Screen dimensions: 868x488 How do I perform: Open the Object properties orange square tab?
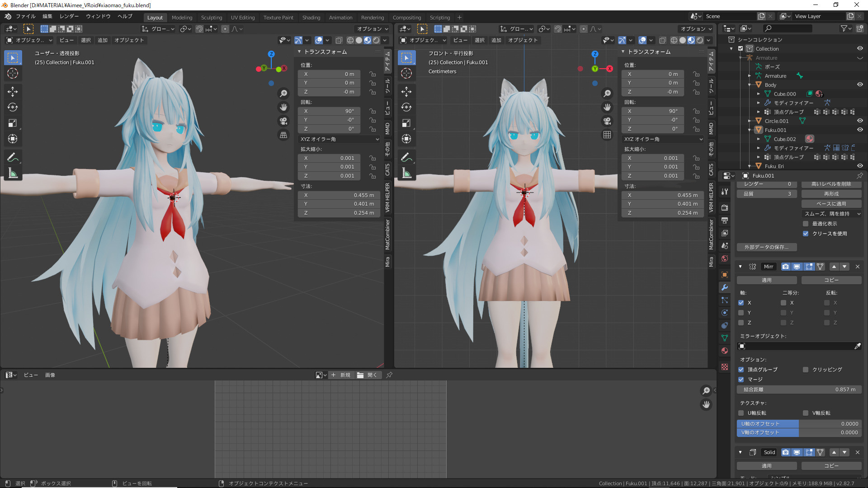pos(725,275)
